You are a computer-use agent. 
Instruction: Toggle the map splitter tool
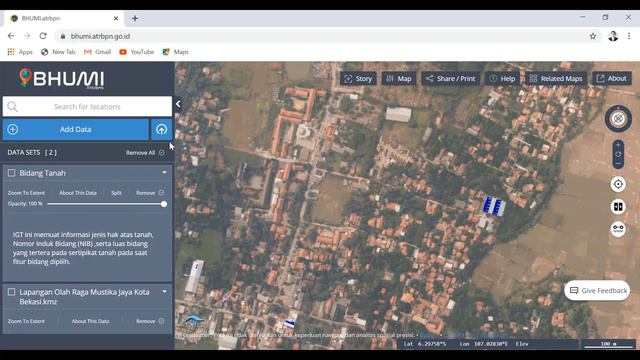618,207
